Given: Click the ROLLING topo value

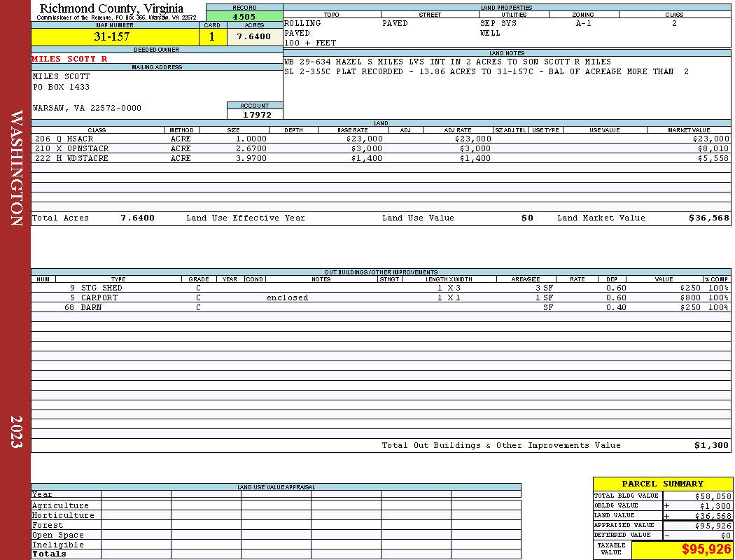Looking at the screenshot, I should pos(302,23).
